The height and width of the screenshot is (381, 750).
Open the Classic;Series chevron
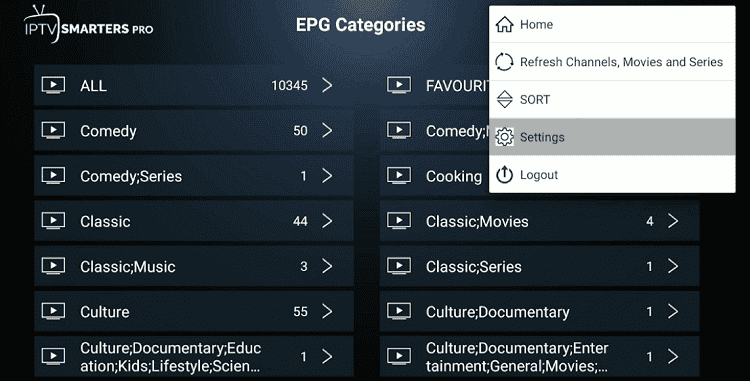[673, 266]
